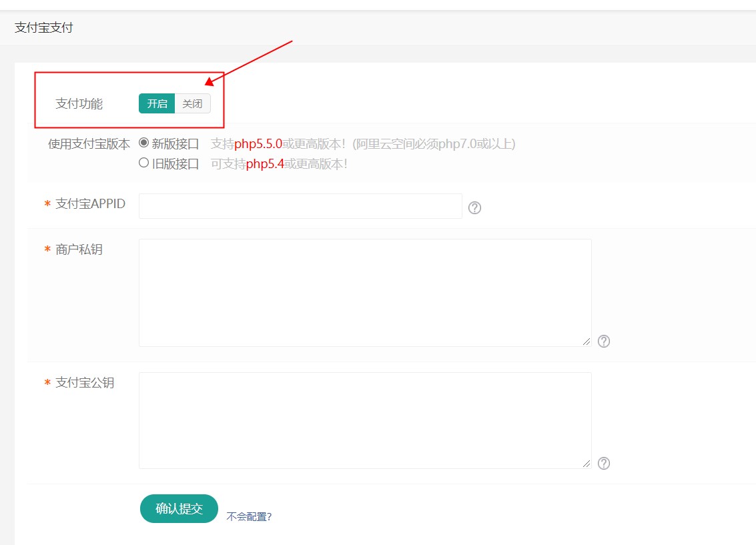This screenshot has width=756, height=545.
Task: Click the resize grip of 商户私钥 textarea
Action: click(x=587, y=342)
